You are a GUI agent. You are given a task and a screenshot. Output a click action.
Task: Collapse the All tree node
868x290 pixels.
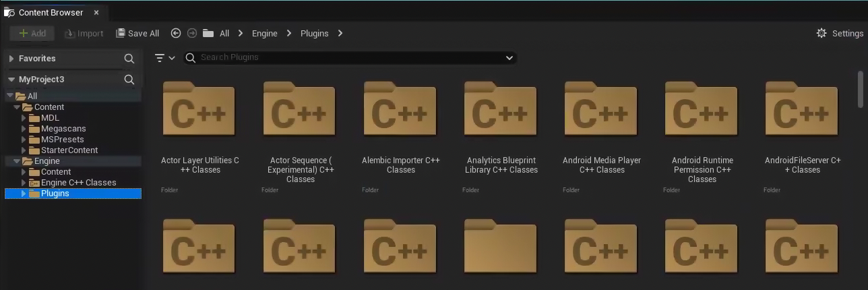tap(10, 96)
